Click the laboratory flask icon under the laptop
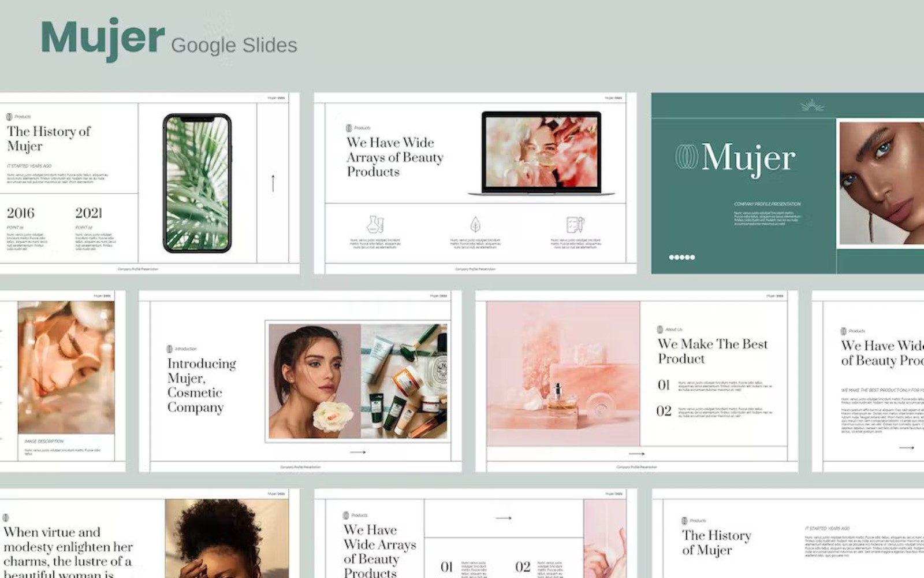 click(375, 224)
